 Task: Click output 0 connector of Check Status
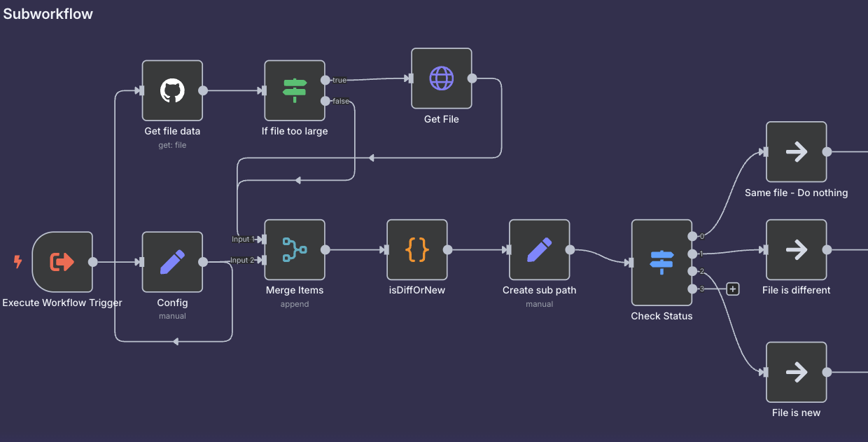coord(692,236)
